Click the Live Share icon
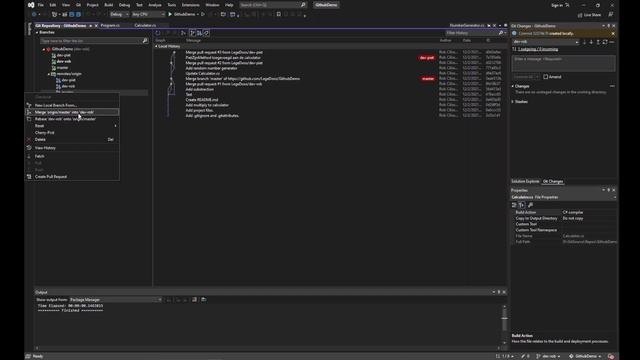640x360 pixels. pyautogui.click(x=580, y=15)
